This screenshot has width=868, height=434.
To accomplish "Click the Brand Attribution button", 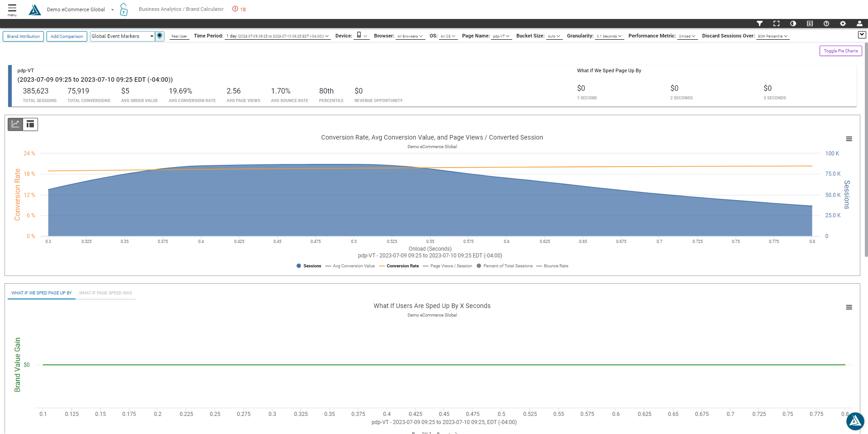I will [x=24, y=36].
